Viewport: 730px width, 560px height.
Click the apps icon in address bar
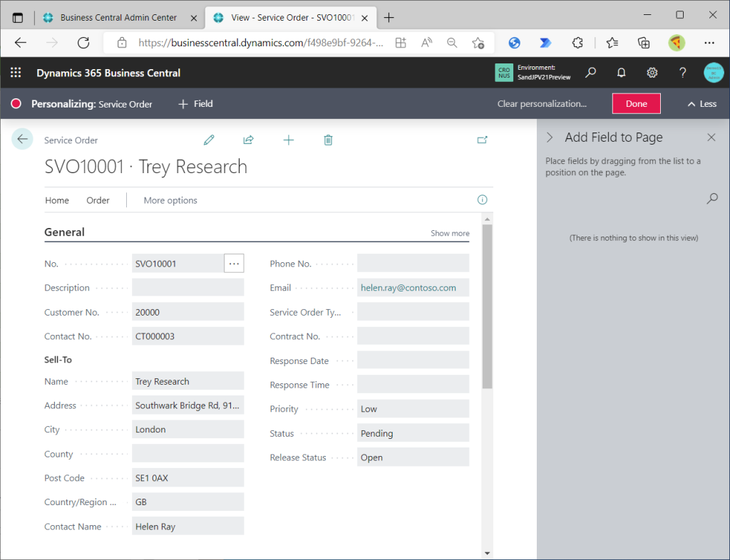pyautogui.click(x=401, y=43)
